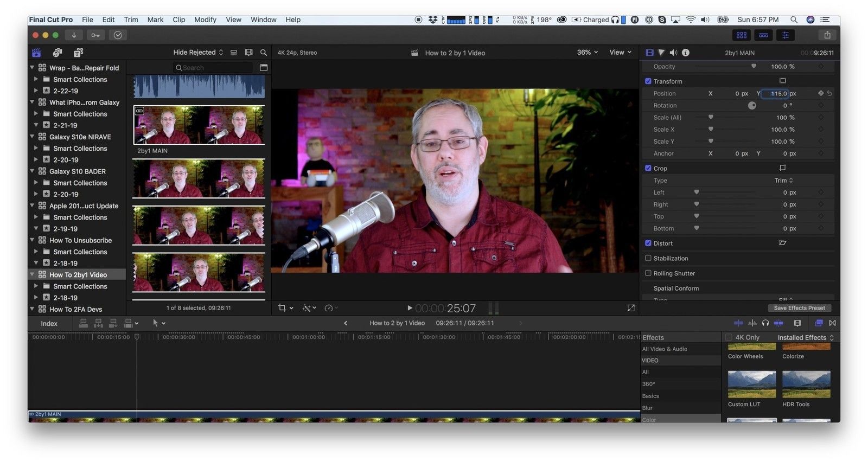Toggle viewer full screen icon
This screenshot has width=868, height=462.
pos(631,308)
